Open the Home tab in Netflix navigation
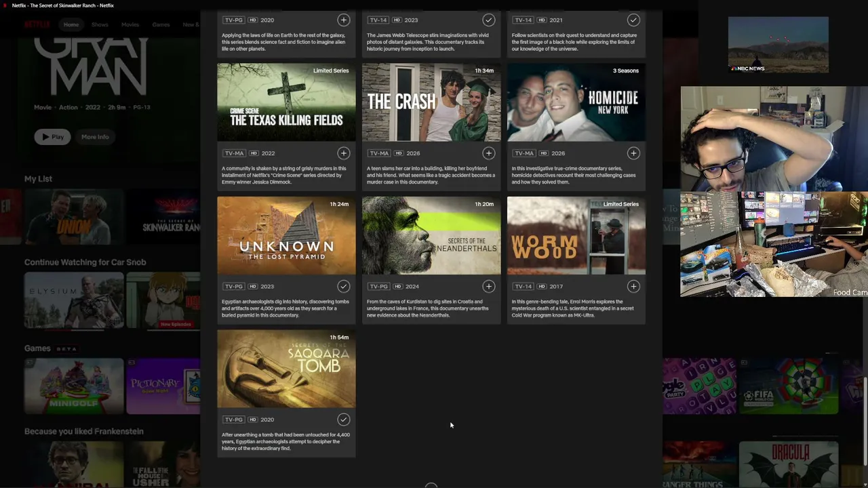Image resolution: width=868 pixels, height=488 pixels. [x=71, y=25]
